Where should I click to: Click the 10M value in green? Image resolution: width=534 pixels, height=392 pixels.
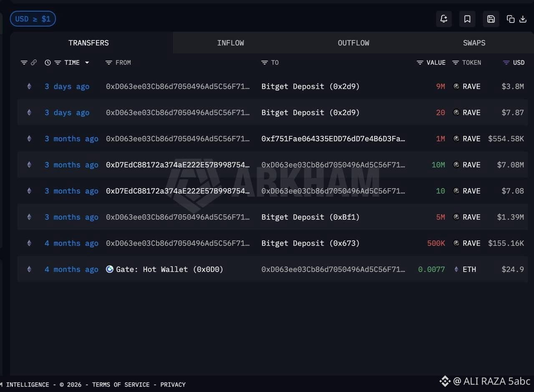[438, 165]
